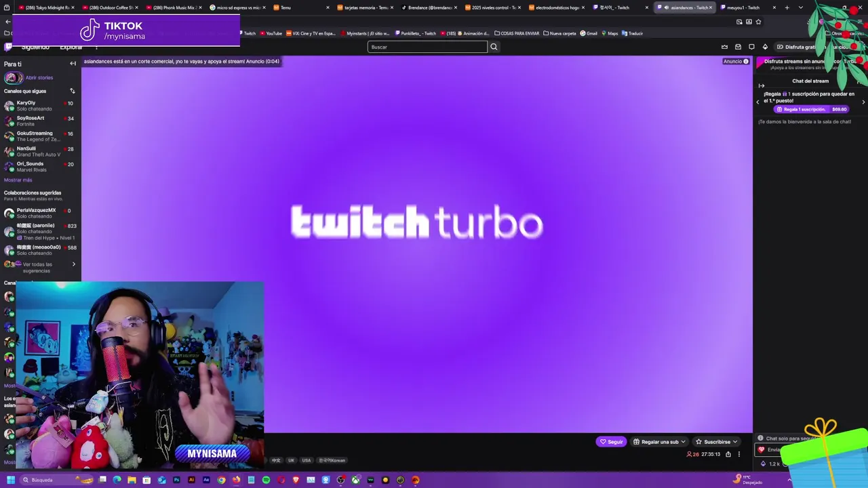
Task: Open stories via Abrir stories
Action: pyautogui.click(x=39, y=78)
